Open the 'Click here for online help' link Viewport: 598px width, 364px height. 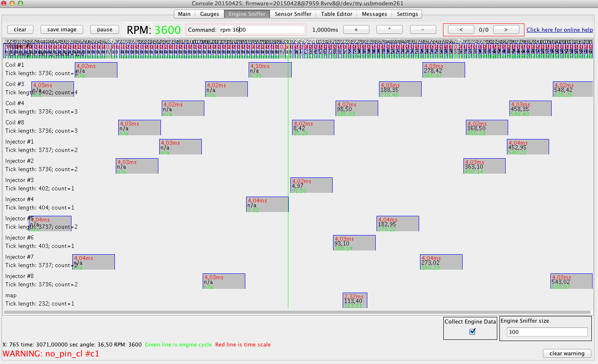point(560,30)
